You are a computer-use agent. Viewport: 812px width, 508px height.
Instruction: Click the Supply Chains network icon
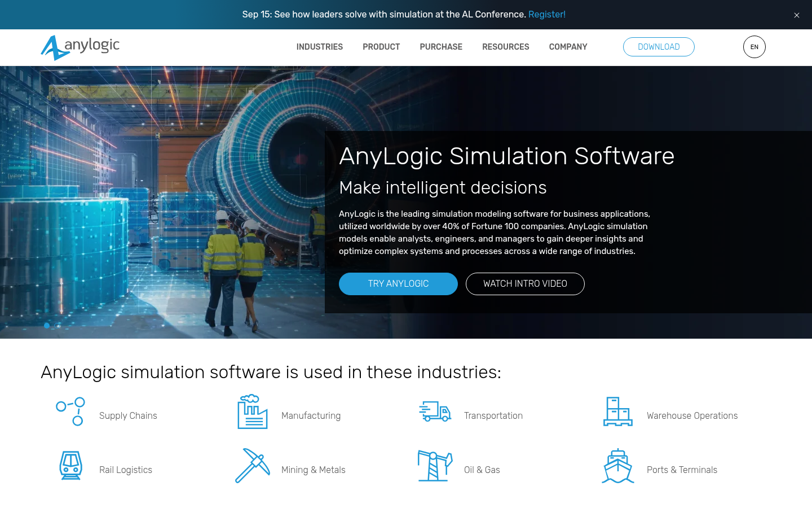click(70, 411)
